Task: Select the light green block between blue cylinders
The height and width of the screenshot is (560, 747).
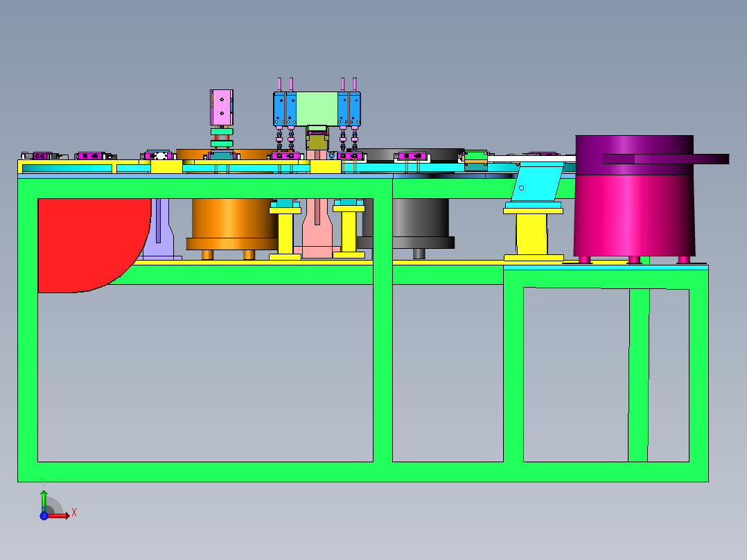Action: (x=317, y=109)
